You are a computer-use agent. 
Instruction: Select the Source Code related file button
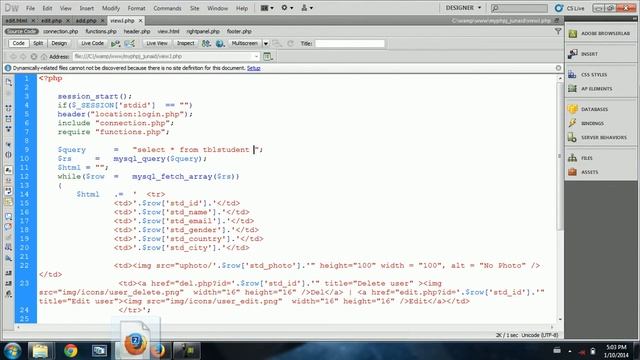coord(22,31)
